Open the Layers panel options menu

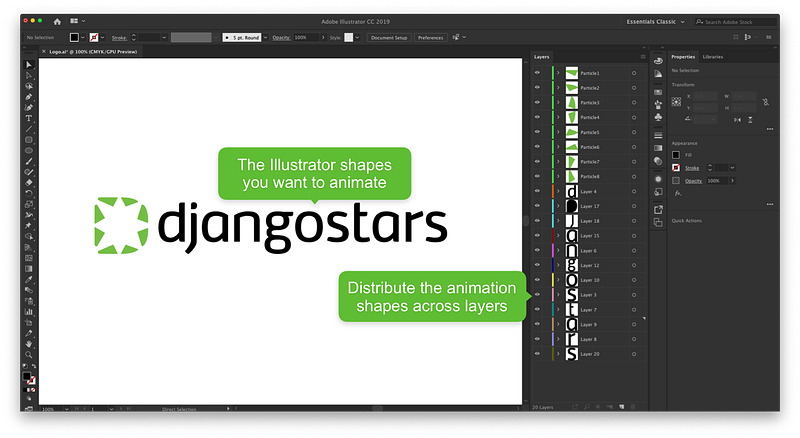[644, 57]
